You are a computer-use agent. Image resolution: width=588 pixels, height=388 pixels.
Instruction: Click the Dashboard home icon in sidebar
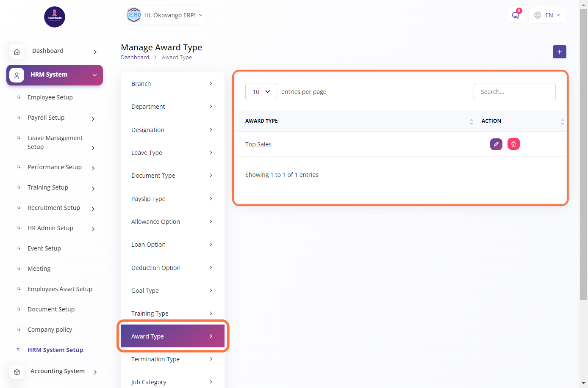click(17, 52)
